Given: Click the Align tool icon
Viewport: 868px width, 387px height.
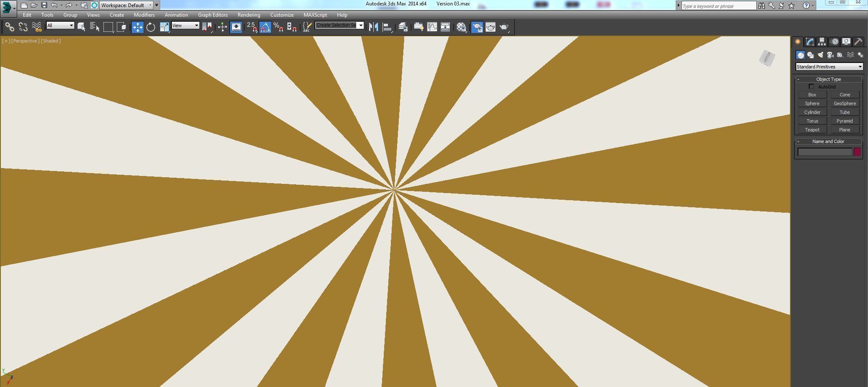Looking at the screenshot, I should pyautogui.click(x=387, y=27).
